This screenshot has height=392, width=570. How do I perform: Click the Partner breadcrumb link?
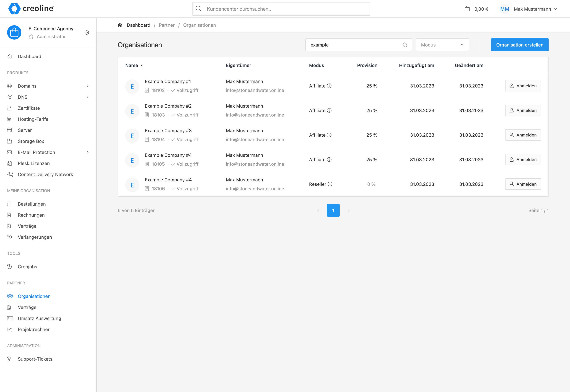point(167,25)
